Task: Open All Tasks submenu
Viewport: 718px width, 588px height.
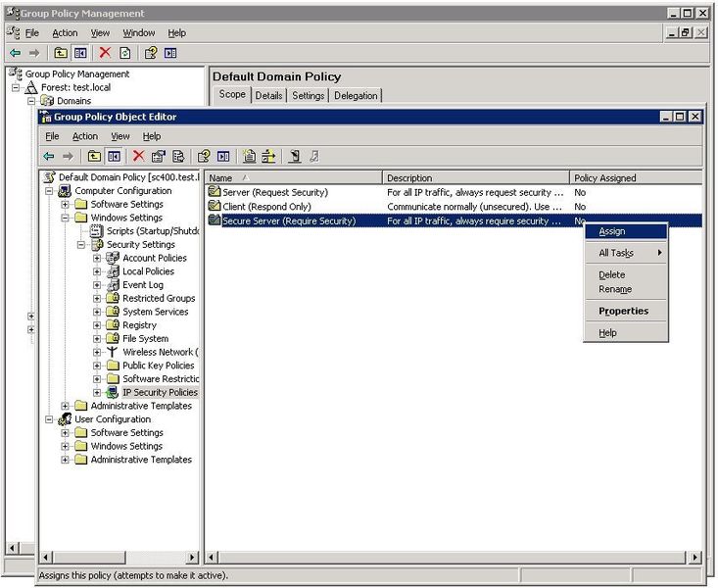Action: [626, 253]
